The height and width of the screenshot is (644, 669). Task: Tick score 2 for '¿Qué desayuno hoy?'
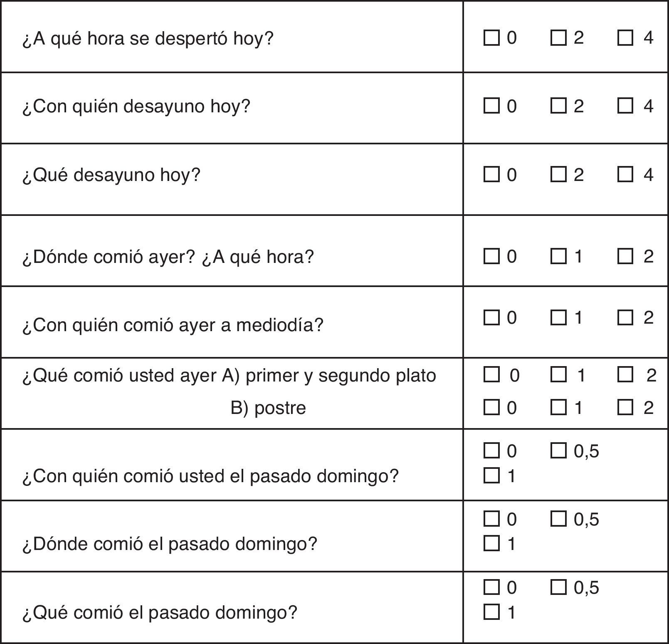click(558, 174)
